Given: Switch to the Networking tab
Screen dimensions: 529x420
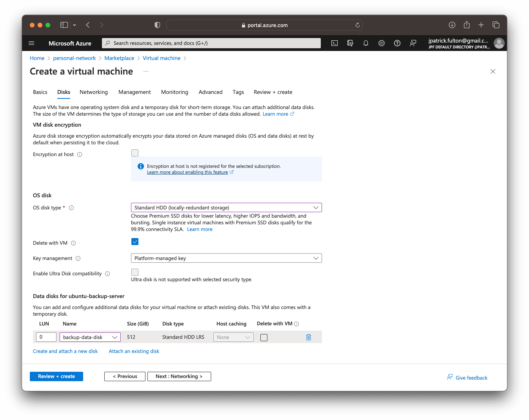Looking at the screenshot, I should [94, 92].
